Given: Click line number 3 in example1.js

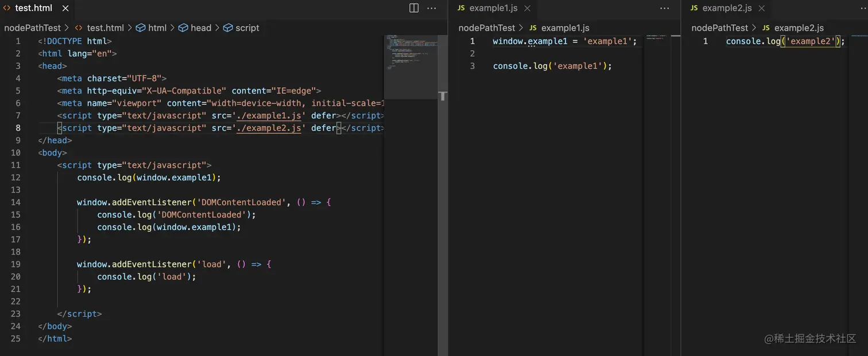Looking at the screenshot, I should pos(472,66).
